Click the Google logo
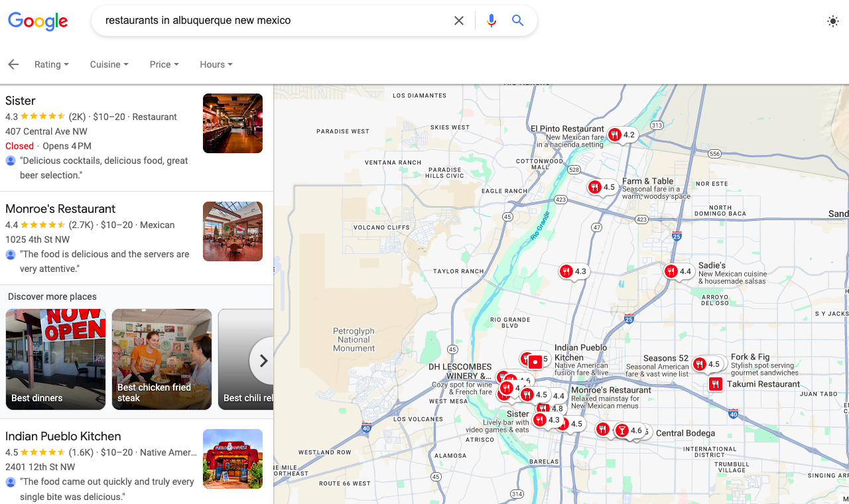 pyautogui.click(x=38, y=21)
